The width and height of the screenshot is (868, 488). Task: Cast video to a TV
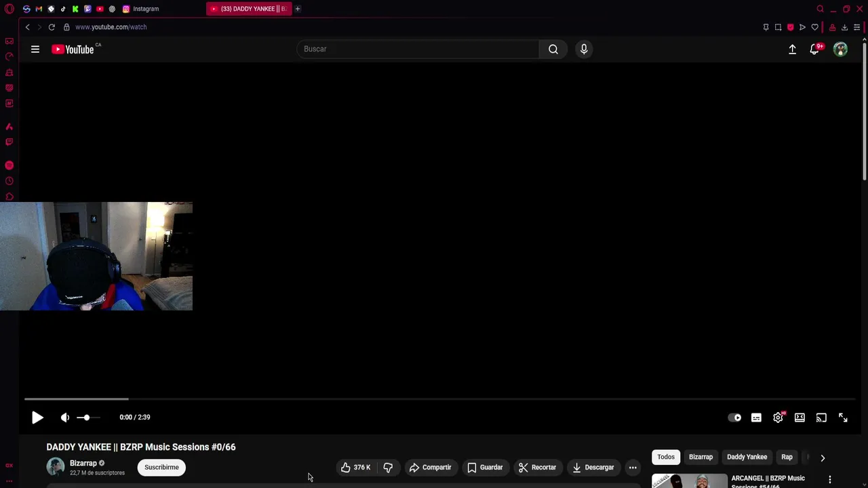pyautogui.click(x=822, y=418)
